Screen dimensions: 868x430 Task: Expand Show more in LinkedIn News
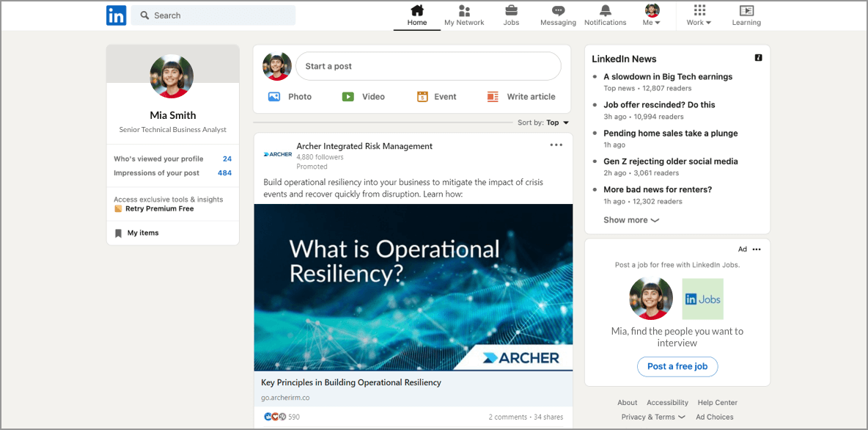[631, 220]
